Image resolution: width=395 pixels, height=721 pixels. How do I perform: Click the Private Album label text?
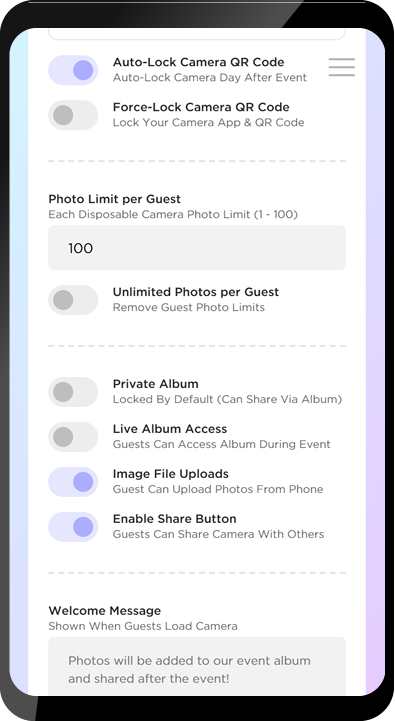pyautogui.click(x=156, y=384)
